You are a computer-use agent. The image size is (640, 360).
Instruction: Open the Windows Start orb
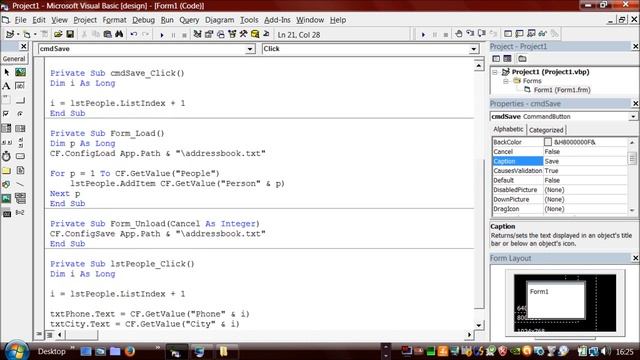click(16, 351)
